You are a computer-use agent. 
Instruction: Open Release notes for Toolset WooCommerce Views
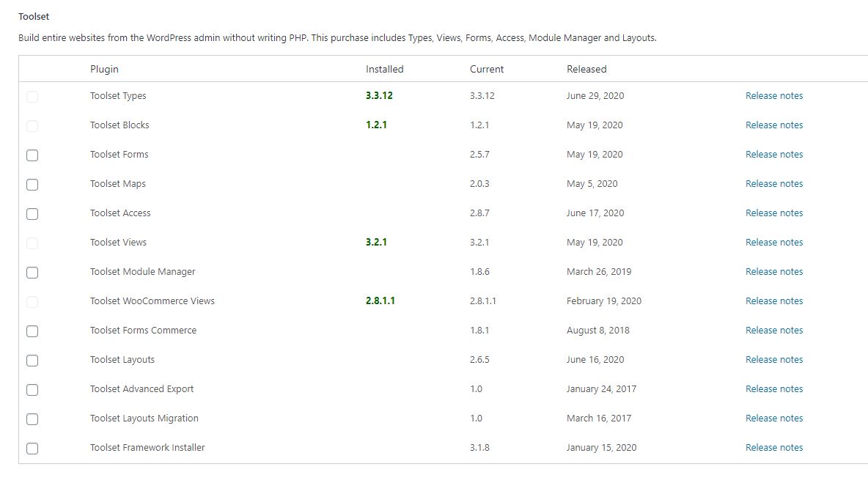point(773,301)
